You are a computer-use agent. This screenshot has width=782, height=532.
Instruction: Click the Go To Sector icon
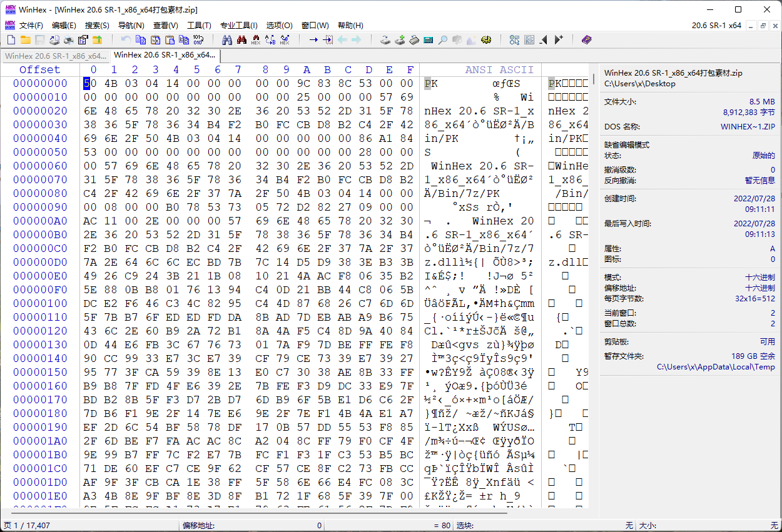328,40
